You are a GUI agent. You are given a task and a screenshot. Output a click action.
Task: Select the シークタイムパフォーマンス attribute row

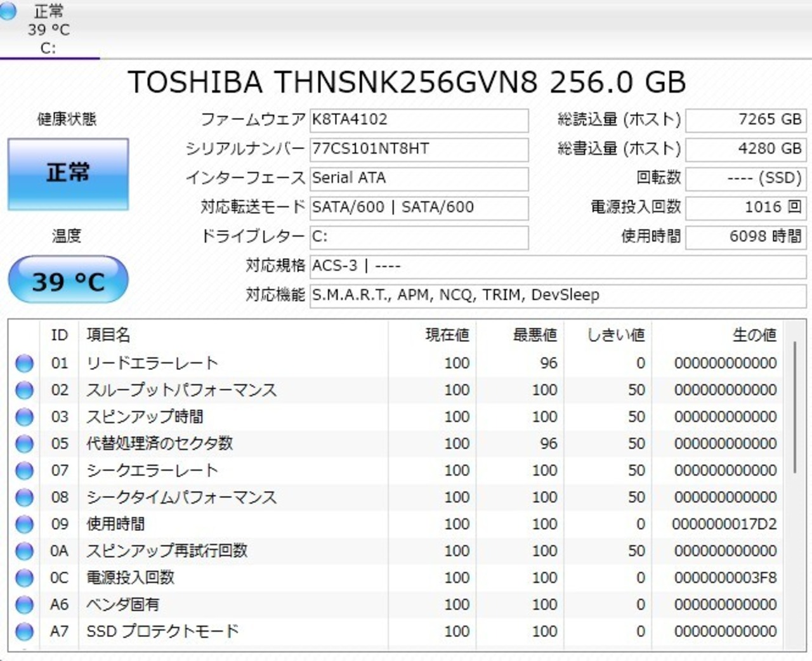(x=397, y=497)
